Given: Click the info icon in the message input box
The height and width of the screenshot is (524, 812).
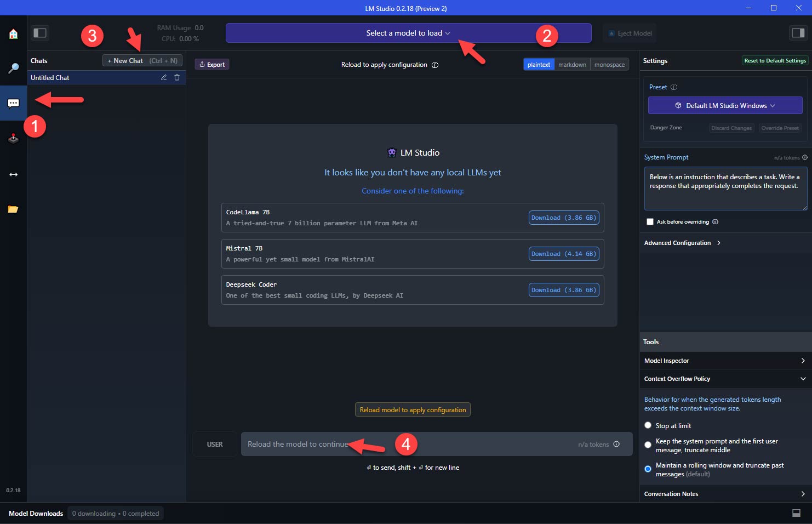Looking at the screenshot, I should point(616,444).
